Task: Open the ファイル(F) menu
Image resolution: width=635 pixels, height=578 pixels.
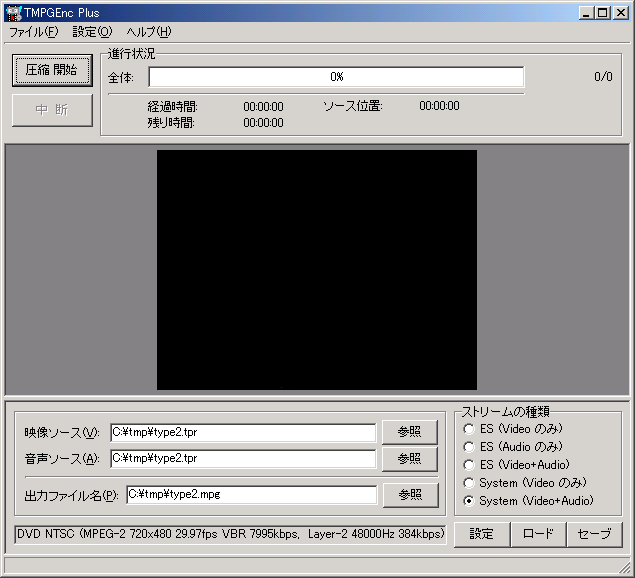Action: point(34,32)
